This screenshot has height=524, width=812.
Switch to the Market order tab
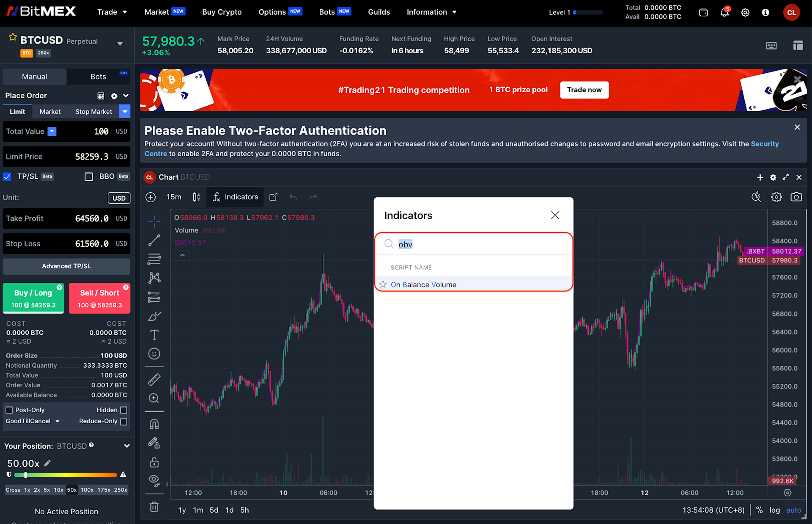pos(50,111)
